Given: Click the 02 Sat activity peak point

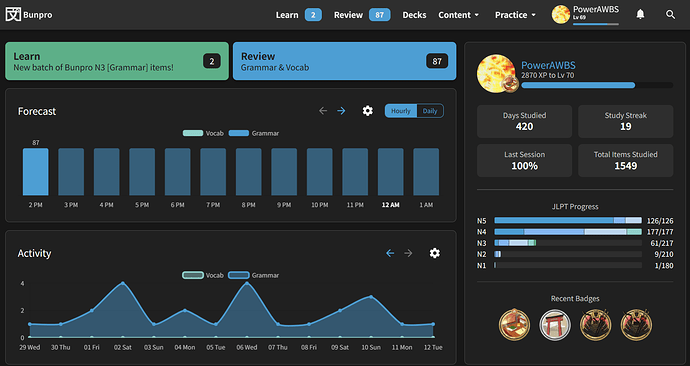Looking at the screenshot, I should point(123,283).
